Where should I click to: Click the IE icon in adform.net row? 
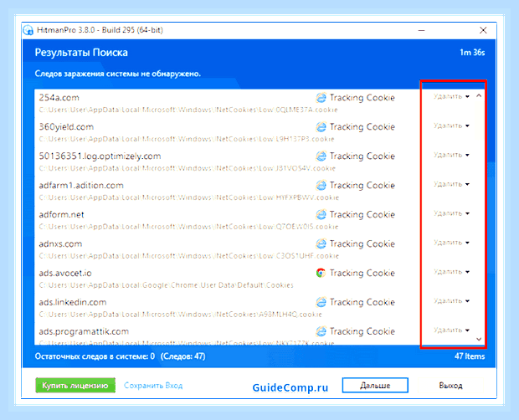click(321, 214)
